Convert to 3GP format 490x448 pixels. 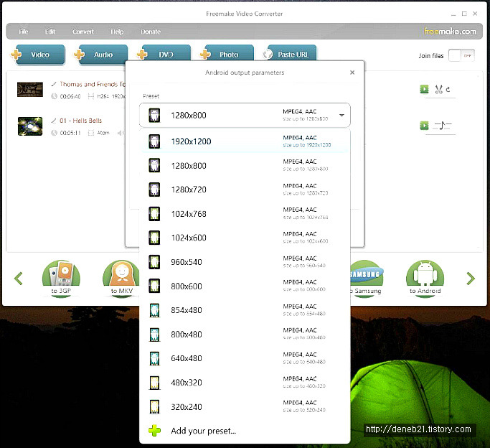point(61,278)
